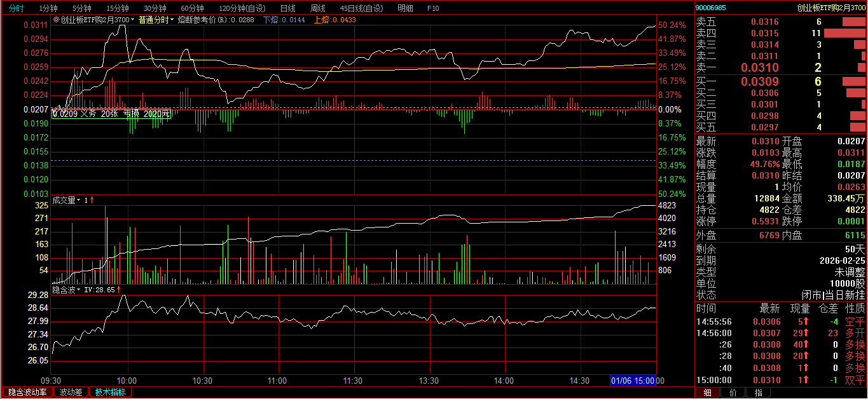The width and height of the screenshot is (868, 399).
Task: Toggle the 细 tick detail view
Action: tap(707, 393)
